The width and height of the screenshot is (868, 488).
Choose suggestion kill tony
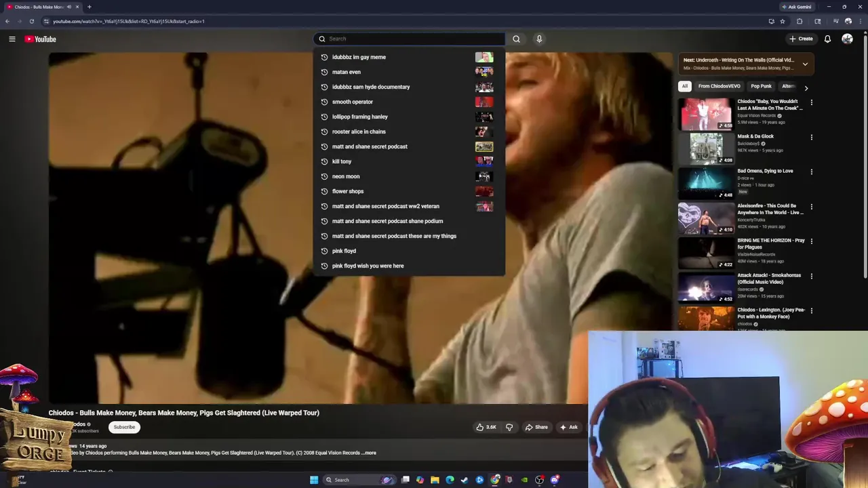pyautogui.click(x=409, y=161)
